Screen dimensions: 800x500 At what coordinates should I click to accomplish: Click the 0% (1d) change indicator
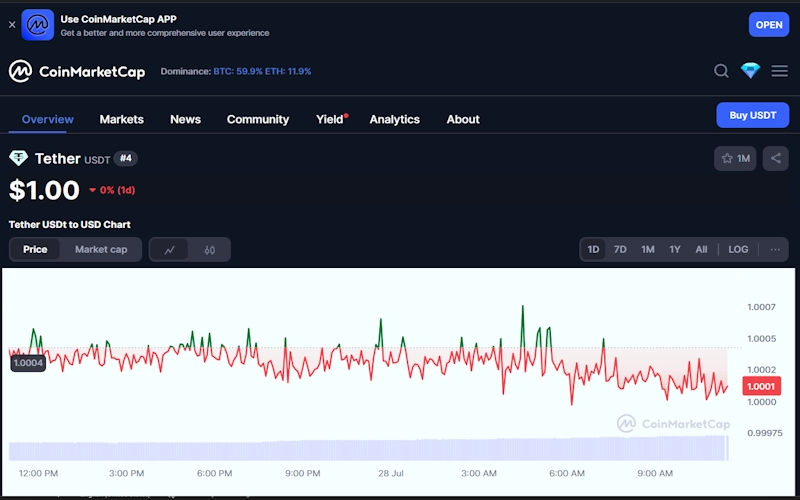click(x=112, y=190)
